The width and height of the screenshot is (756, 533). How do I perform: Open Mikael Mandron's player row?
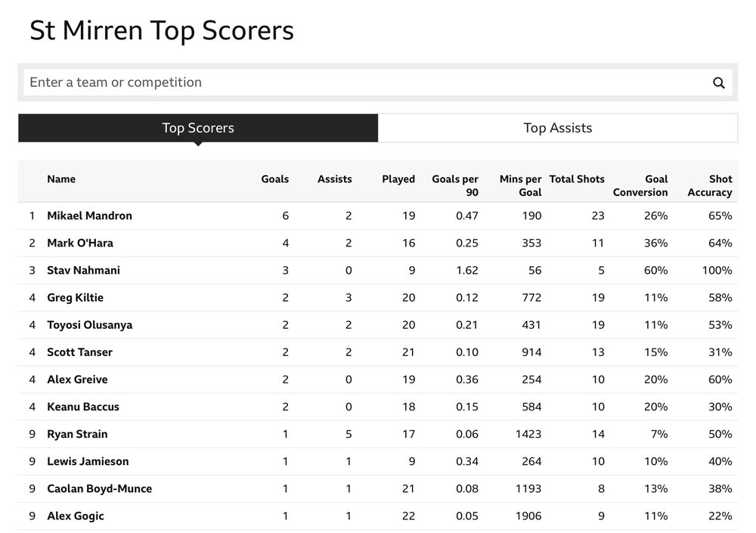(x=378, y=215)
